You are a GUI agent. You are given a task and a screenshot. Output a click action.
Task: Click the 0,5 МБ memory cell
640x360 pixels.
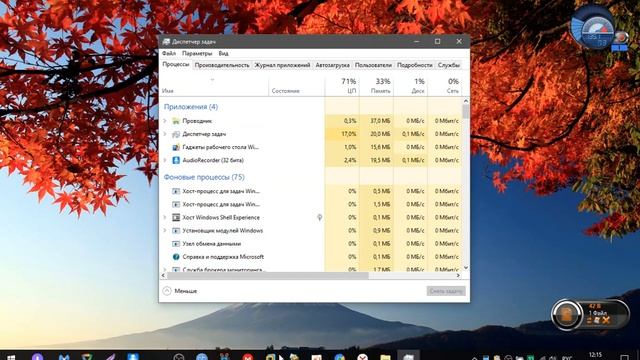coord(376,191)
